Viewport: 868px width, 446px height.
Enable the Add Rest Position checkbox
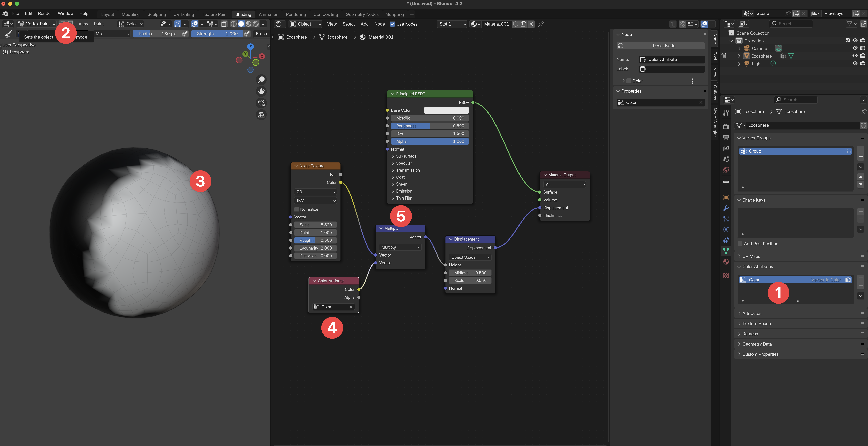(x=740, y=244)
